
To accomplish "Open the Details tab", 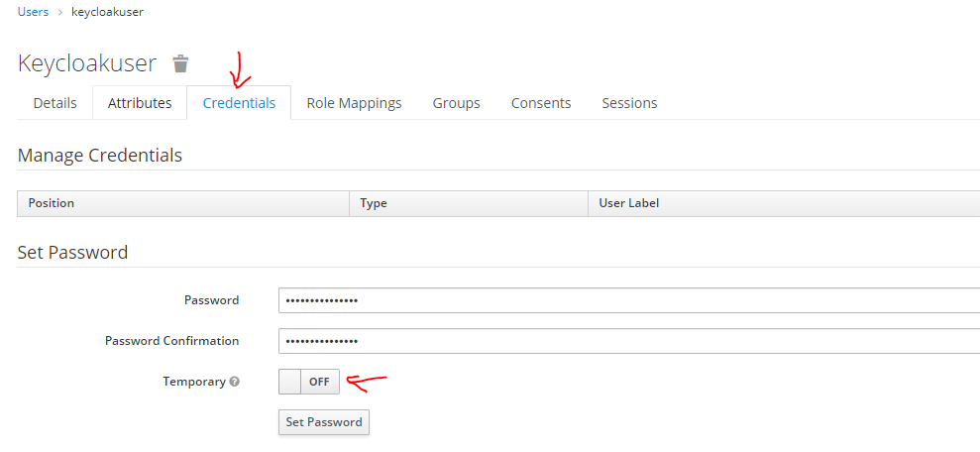I will (54, 103).
